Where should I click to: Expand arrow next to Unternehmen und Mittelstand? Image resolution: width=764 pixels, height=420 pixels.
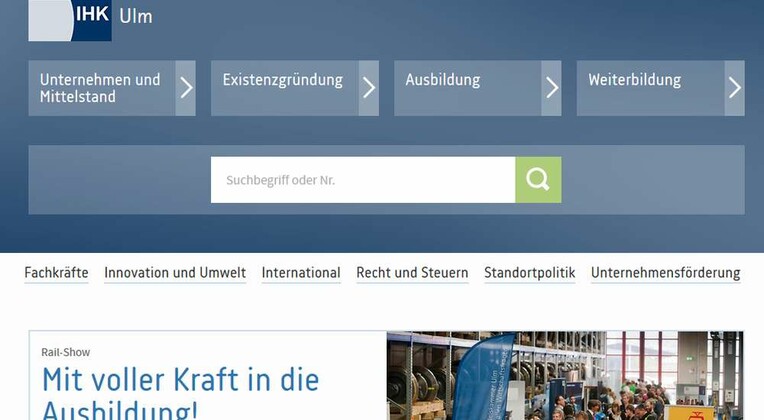tap(186, 88)
